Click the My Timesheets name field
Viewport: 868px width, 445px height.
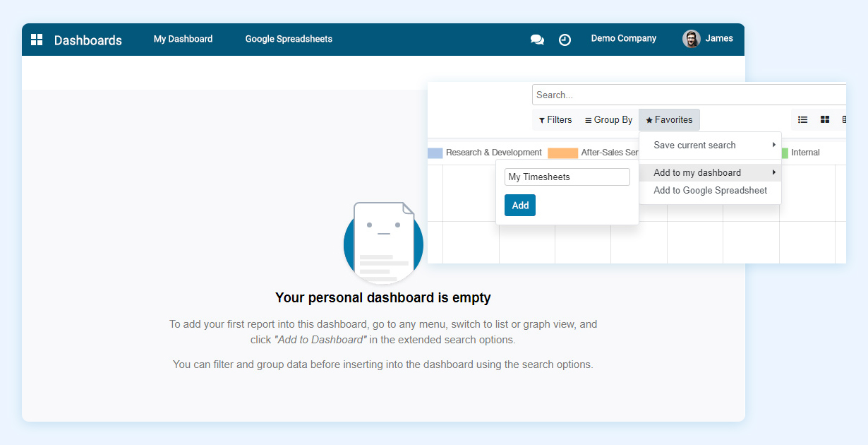tap(567, 177)
